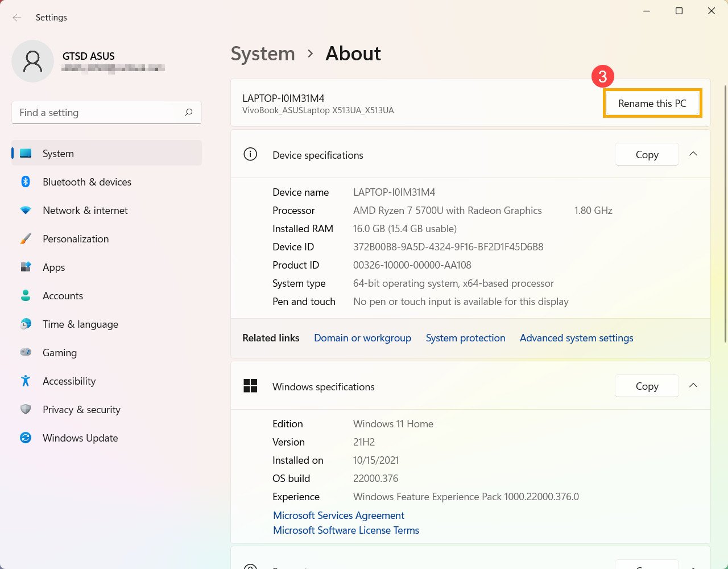Click the Personalization paintbrush icon

tap(26, 239)
